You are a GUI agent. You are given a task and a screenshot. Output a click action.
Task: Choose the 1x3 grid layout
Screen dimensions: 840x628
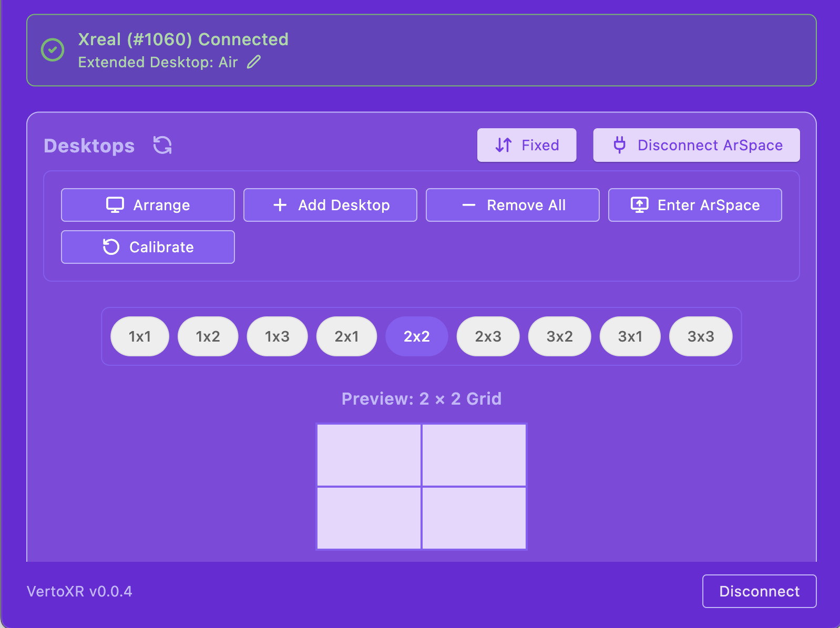tap(278, 336)
